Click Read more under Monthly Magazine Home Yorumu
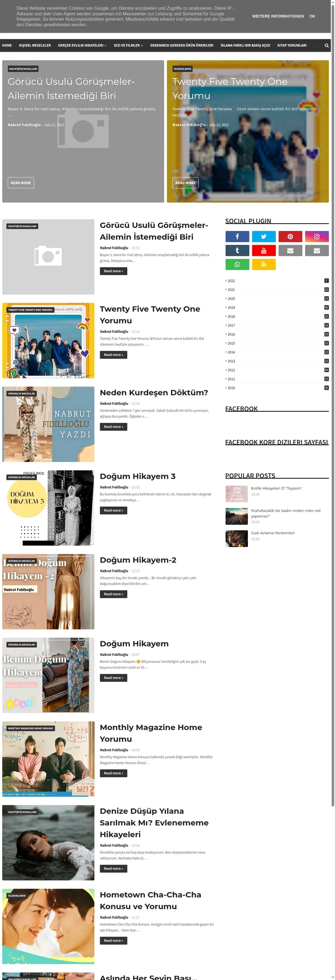Viewport: 335px width, 980px height. point(114,774)
